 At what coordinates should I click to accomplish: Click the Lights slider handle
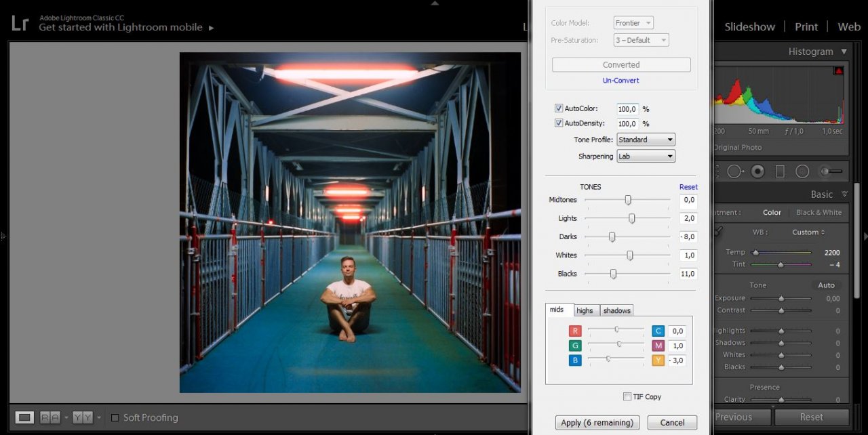pyautogui.click(x=632, y=218)
